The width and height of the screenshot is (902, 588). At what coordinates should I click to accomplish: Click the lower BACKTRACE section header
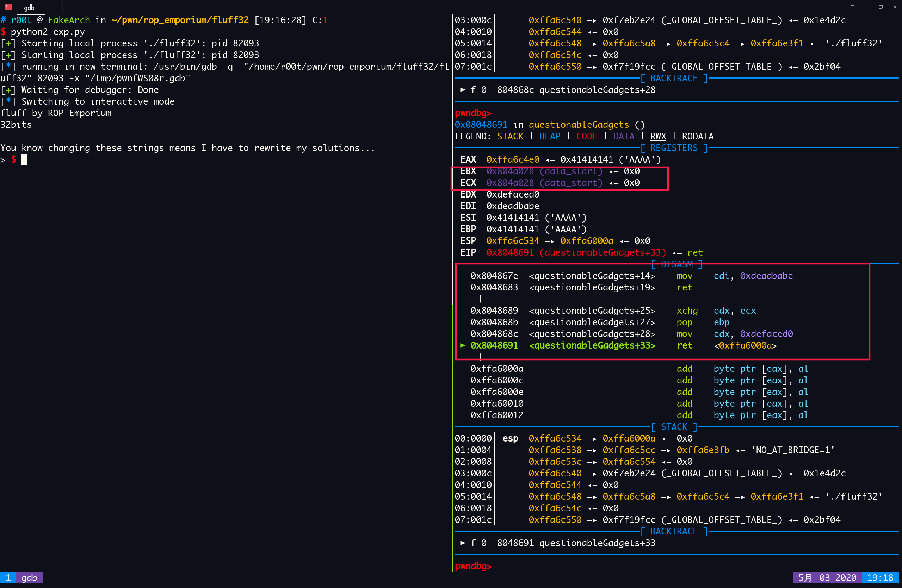tap(674, 531)
